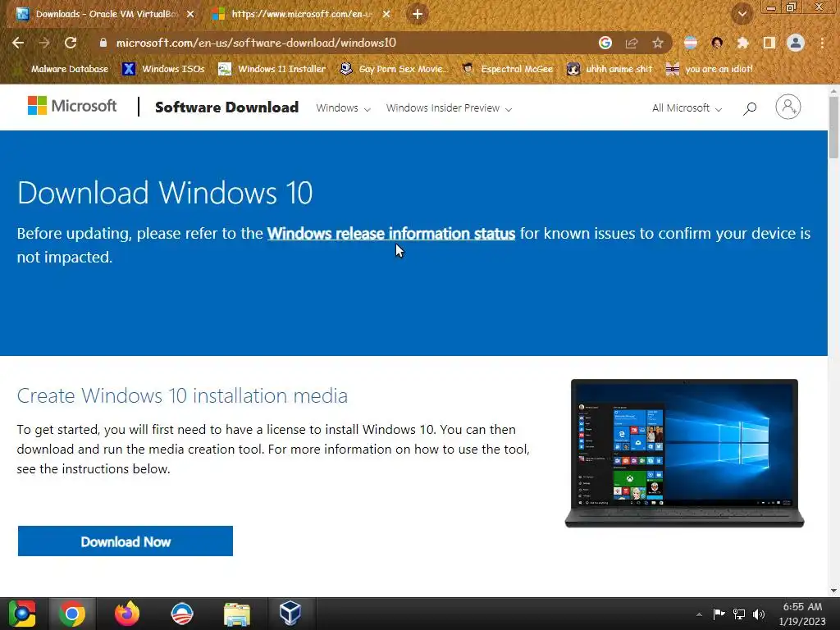Open the Action Center flag icon
Screen dimensions: 840x630
[719, 614]
